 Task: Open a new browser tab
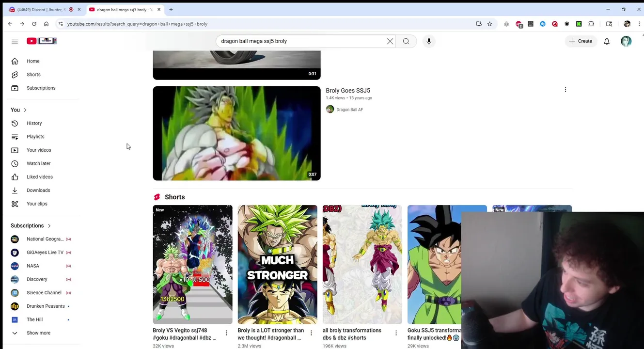coord(171,10)
